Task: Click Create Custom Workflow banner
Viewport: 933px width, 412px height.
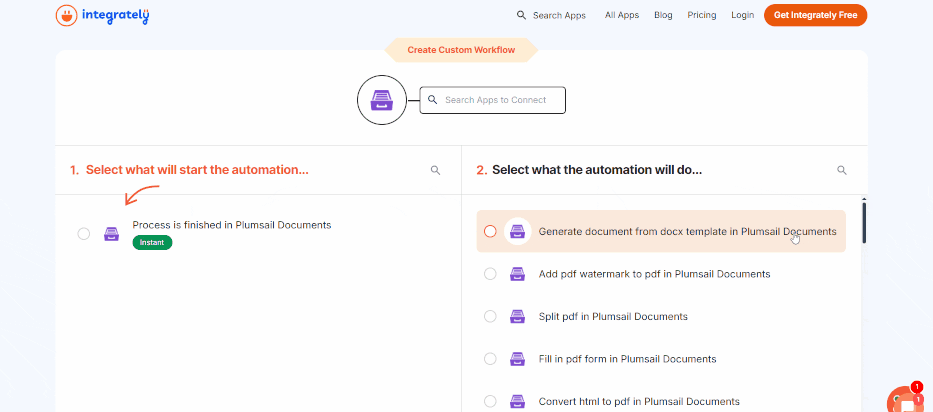Action: 461,50
